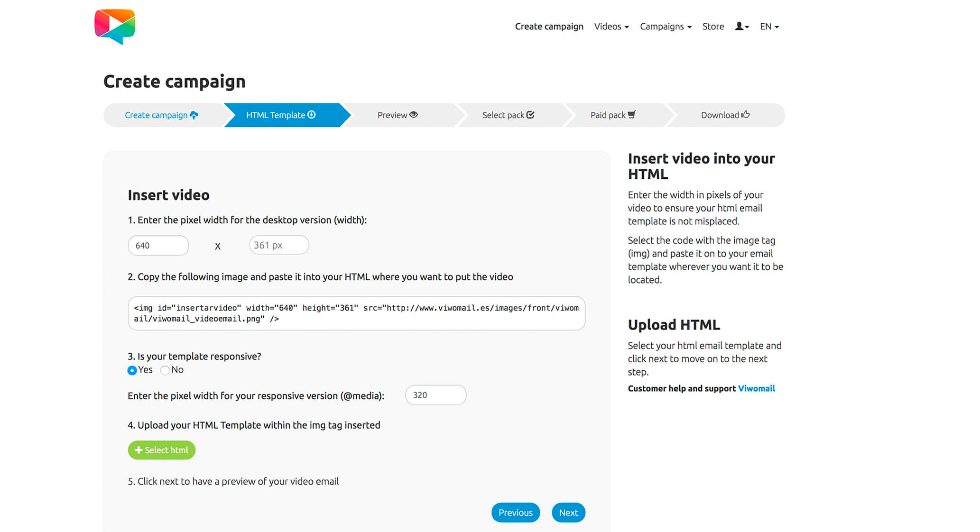Click the user account icon in navbar
Image resolution: width=980 pixels, height=532 pixels.
pyautogui.click(x=741, y=27)
